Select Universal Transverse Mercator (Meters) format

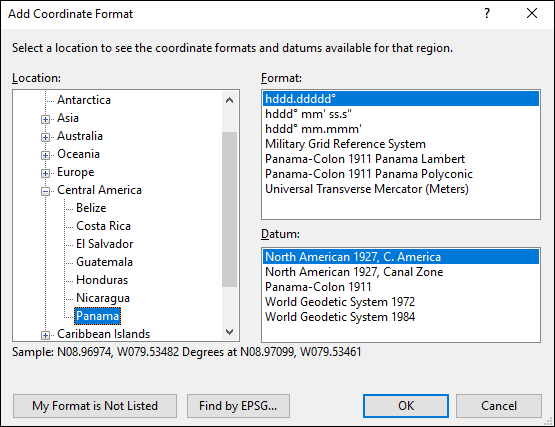pos(401,189)
